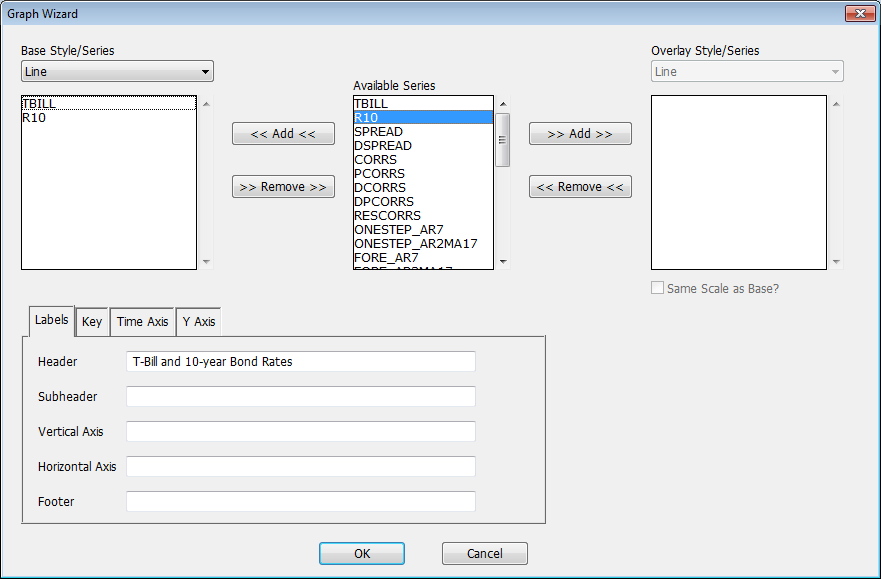Close the Graph Wizard dialog window

click(x=860, y=14)
